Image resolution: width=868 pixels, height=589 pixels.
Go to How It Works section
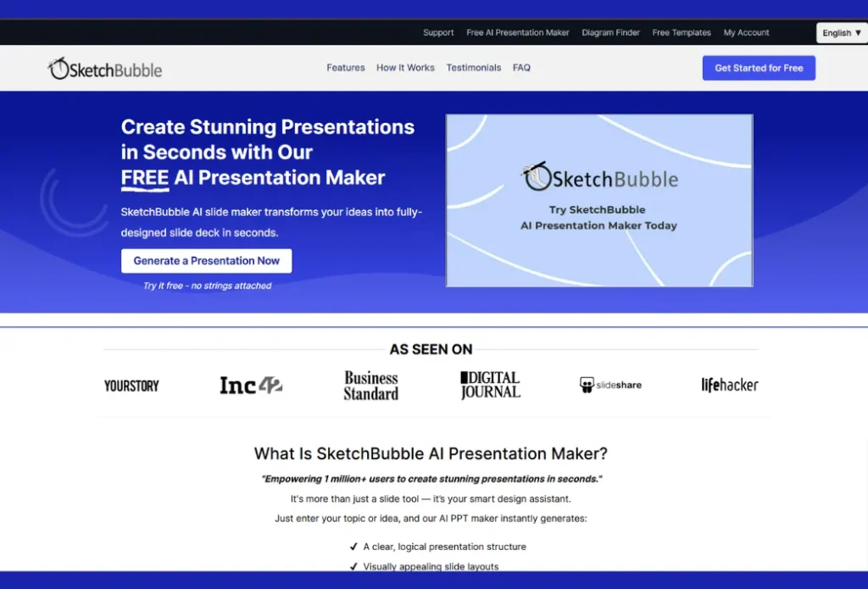click(x=405, y=68)
